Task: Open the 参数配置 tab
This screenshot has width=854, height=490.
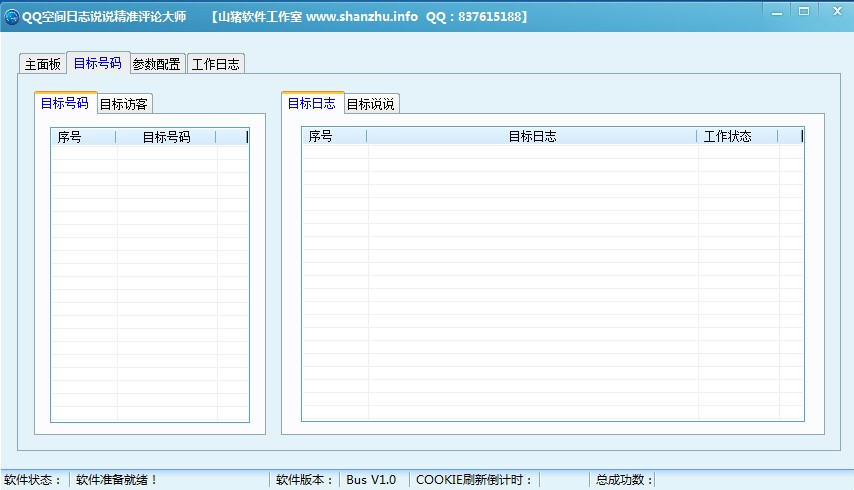Action: tap(157, 64)
